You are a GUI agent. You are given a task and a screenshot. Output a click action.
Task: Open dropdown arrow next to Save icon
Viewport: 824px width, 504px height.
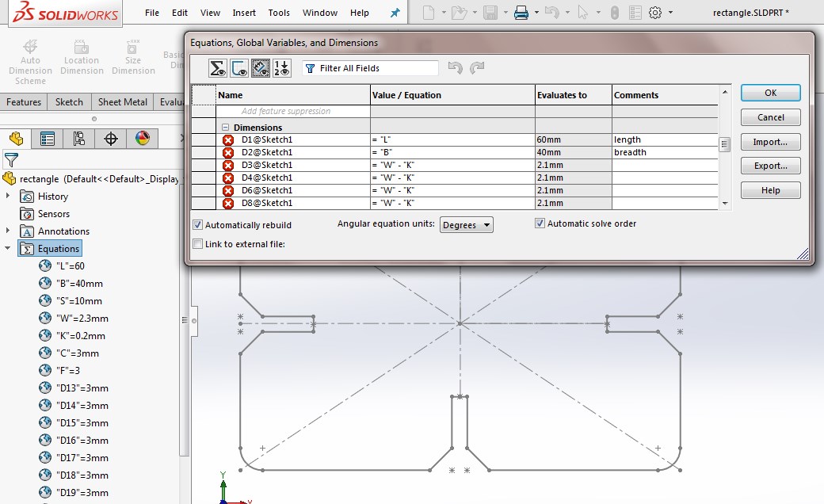pyautogui.click(x=505, y=12)
